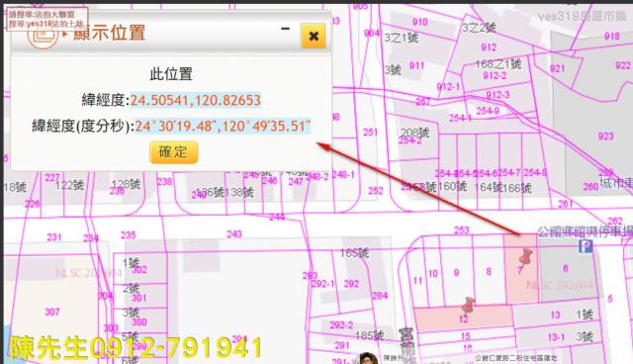Screen dimensions: 633x364
Task: Select parcel number 307
Action: click(52, 312)
